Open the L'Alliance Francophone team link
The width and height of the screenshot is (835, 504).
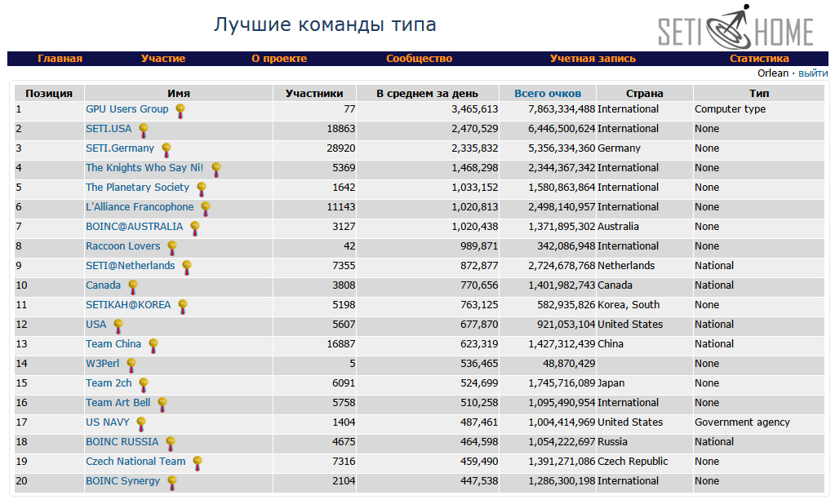pyautogui.click(x=140, y=207)
